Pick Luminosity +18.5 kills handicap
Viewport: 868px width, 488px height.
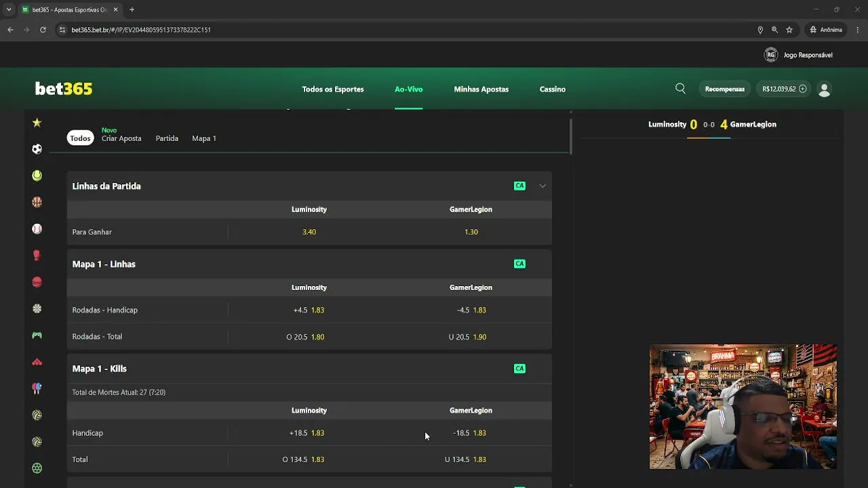coord(309,433)
